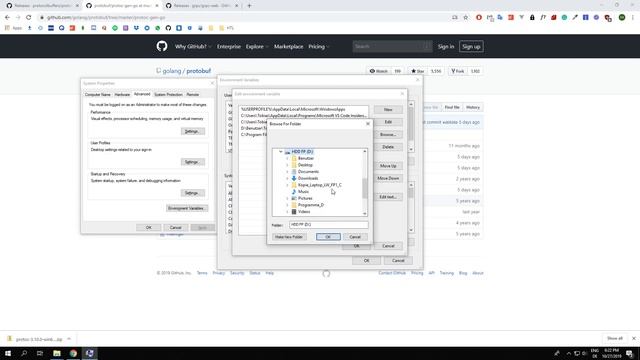640x360 pixels.
Task: Switch to Chrome on the taskbar
Action: (73, 353)
